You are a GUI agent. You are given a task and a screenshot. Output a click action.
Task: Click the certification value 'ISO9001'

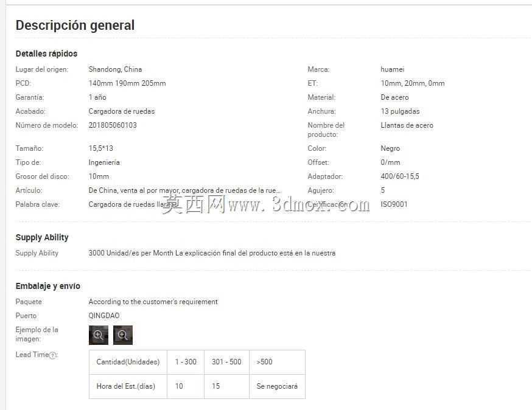coord(394,204)
